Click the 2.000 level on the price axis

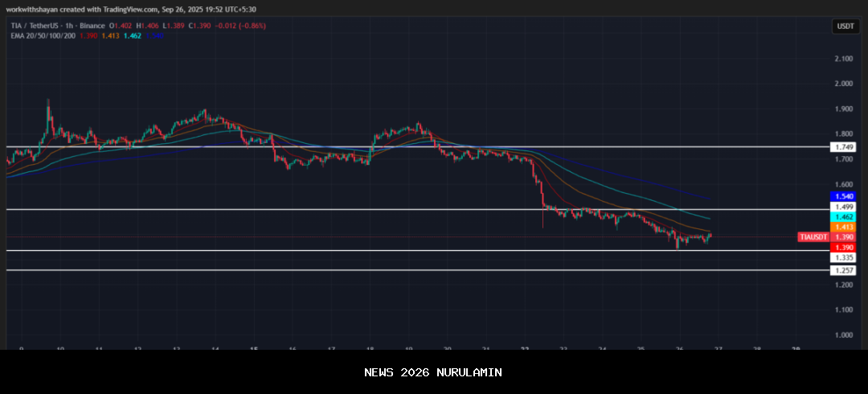click(x=843, y=84)
